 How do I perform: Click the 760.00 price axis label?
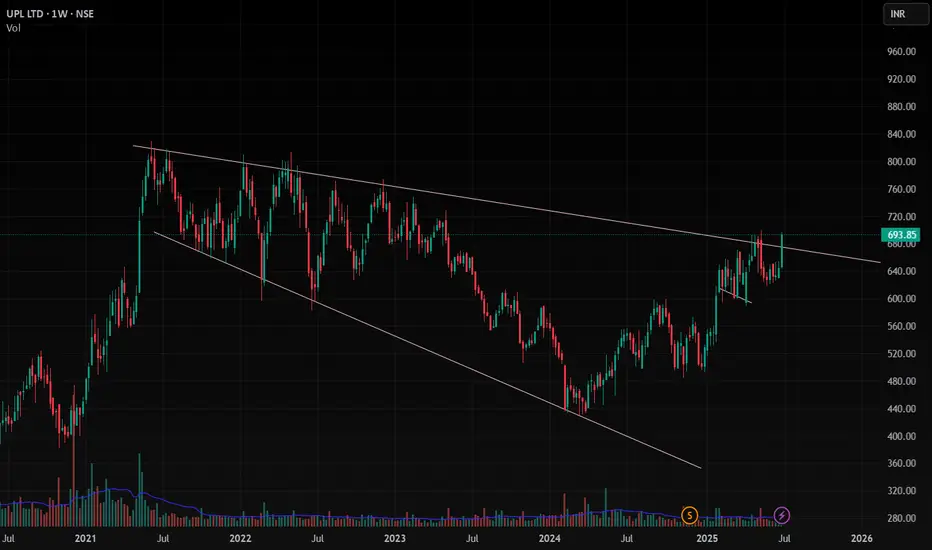tap(901, 189)
